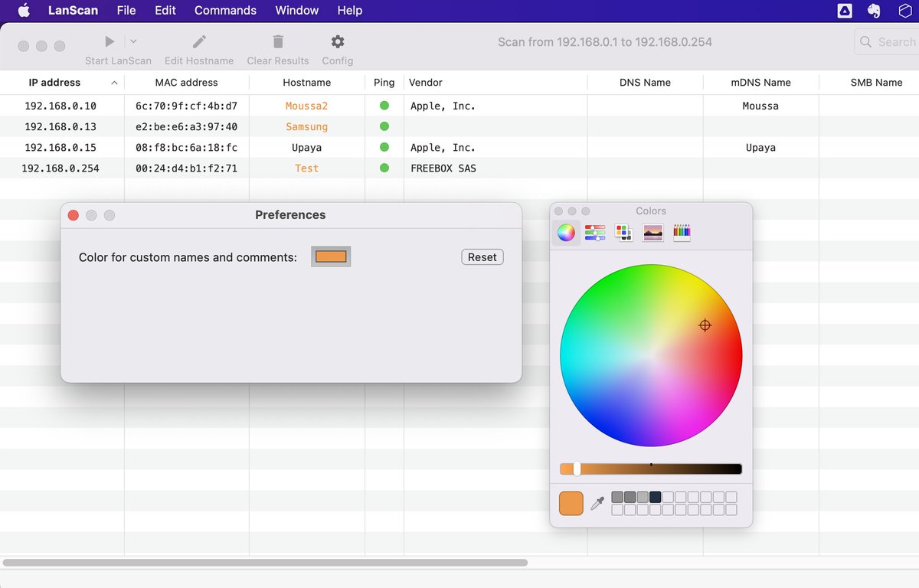This screenshot has height=588, width=919.
Task: Close the Preferences window
Action: coord(74,215)
